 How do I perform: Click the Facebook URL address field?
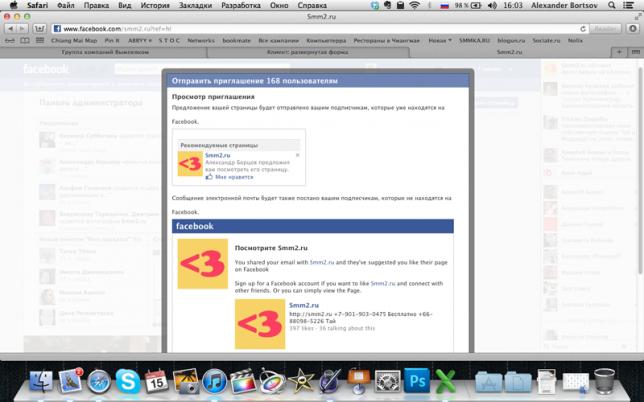(316, 29)
